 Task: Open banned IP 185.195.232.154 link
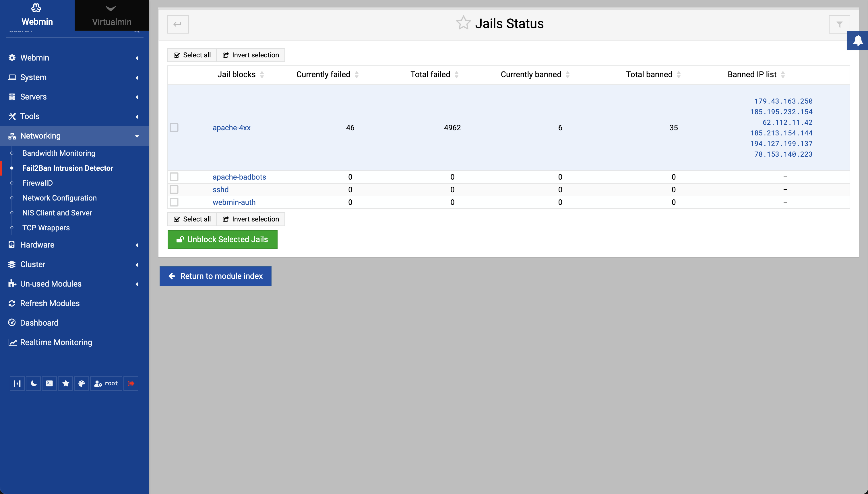click(781, 112)
